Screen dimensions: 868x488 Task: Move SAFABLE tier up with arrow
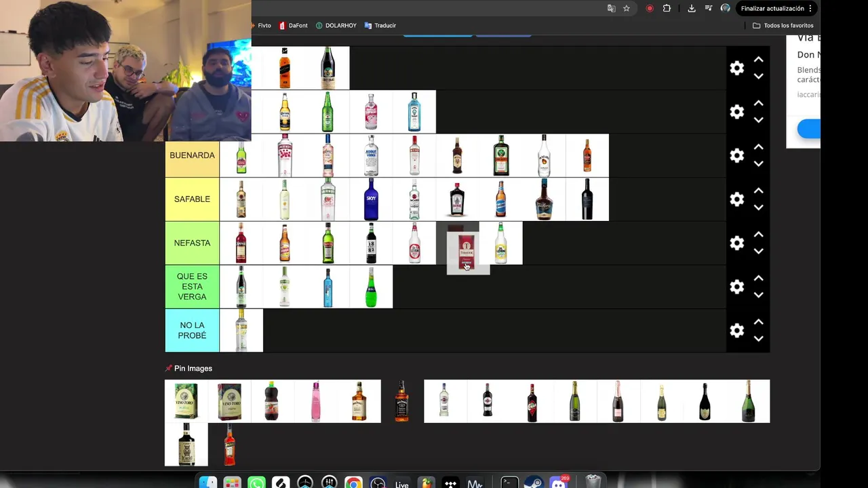click(759, 191)
